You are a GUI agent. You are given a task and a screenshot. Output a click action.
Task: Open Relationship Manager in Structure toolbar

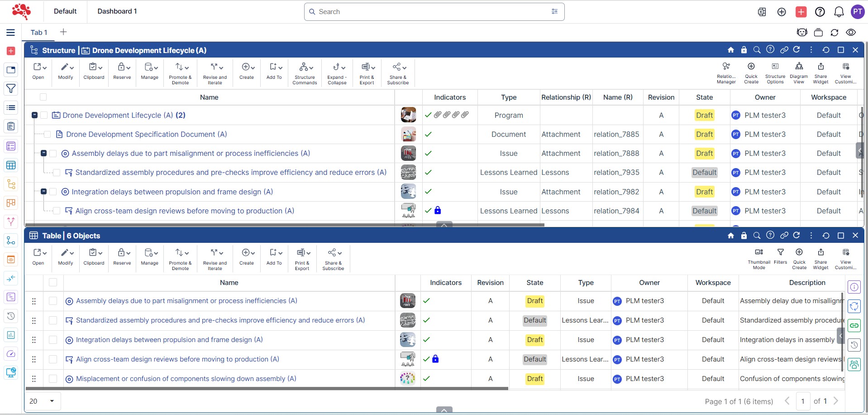pos(726,72)
